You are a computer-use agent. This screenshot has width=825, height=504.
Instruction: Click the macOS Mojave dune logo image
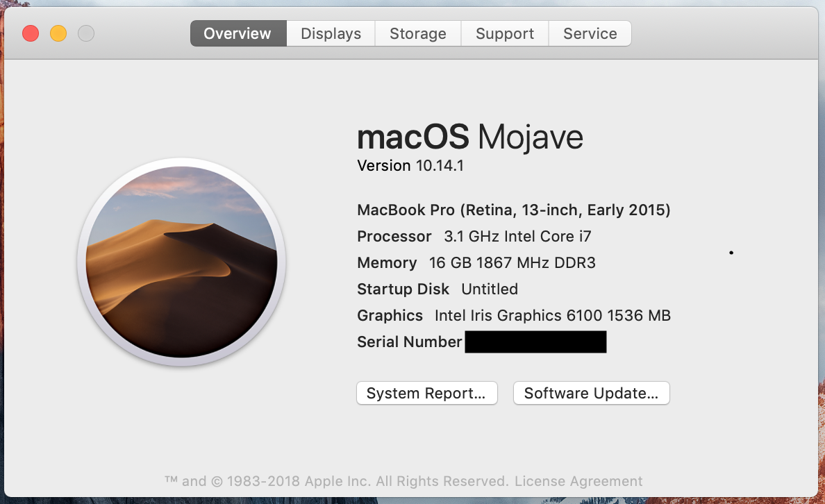pos(181,262)
